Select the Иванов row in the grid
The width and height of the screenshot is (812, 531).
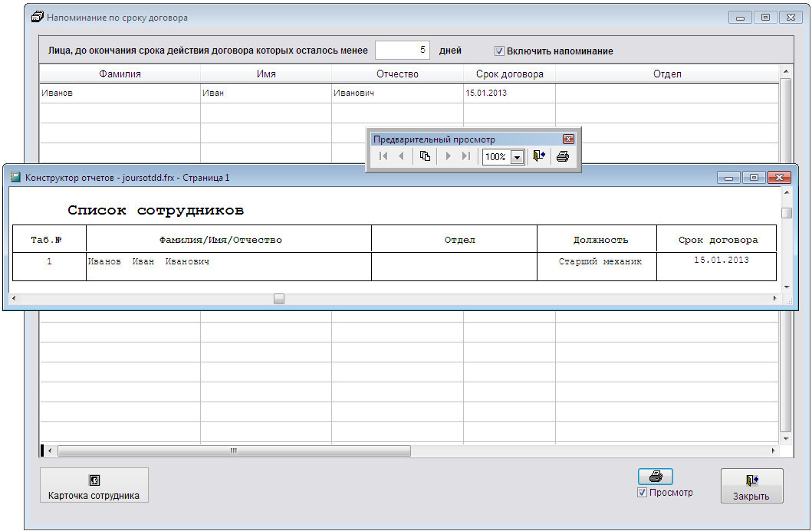[120, 93]
